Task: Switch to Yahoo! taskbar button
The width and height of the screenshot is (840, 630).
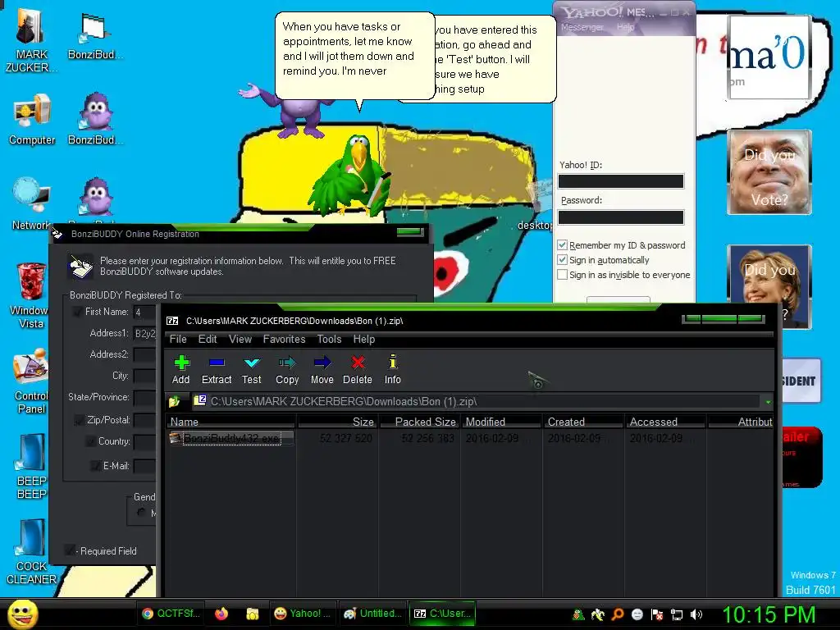Action: tap(302, 614)
